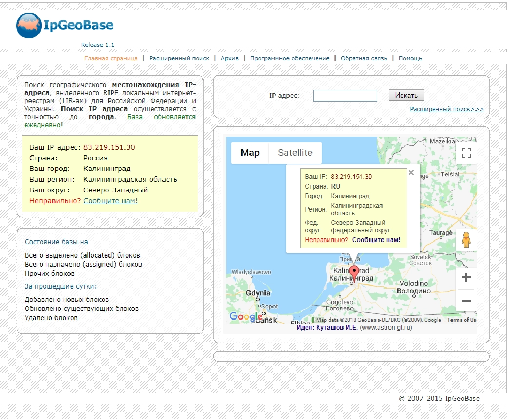Click © 2007-2015 IpGeoBase footer text
Viewport: 507px width, 420px height.
point(439,398)
